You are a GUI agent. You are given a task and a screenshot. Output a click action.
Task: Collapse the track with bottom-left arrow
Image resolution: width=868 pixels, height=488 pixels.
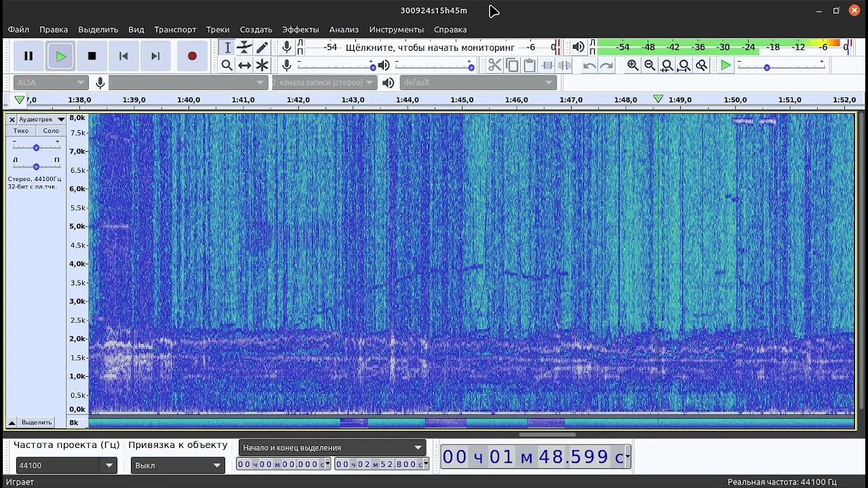point(12,422)
